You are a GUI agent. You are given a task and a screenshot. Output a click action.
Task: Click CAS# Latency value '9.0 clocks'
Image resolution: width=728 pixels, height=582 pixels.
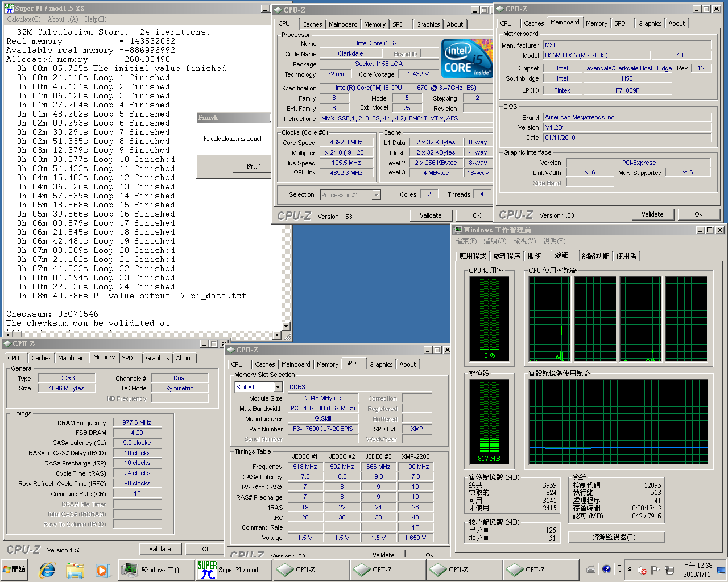point(137,443)
